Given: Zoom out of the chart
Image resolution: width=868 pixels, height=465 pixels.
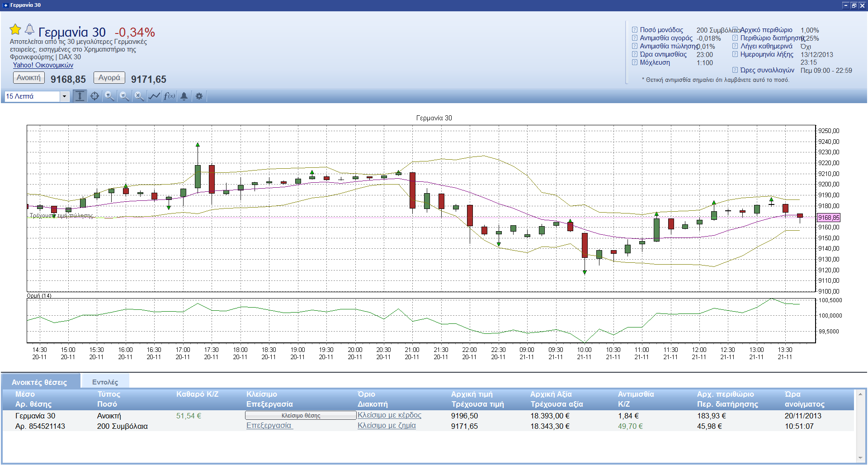Looking at the screenshot, I should (x=124, y=96).
